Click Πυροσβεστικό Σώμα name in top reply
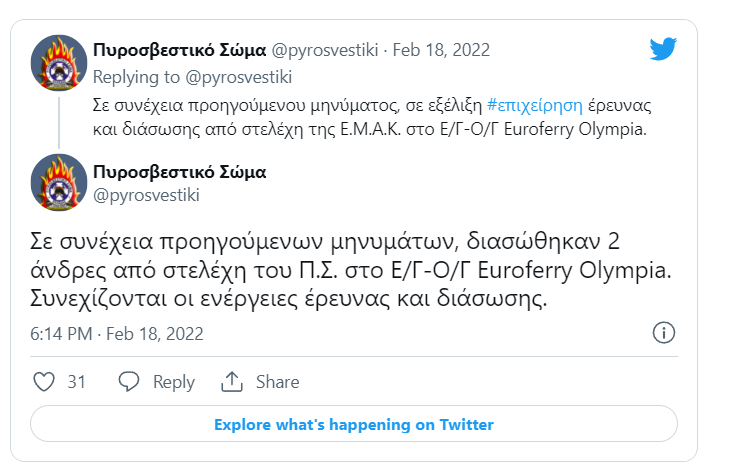Screen dimensions: 737x475 click(179, 50)
